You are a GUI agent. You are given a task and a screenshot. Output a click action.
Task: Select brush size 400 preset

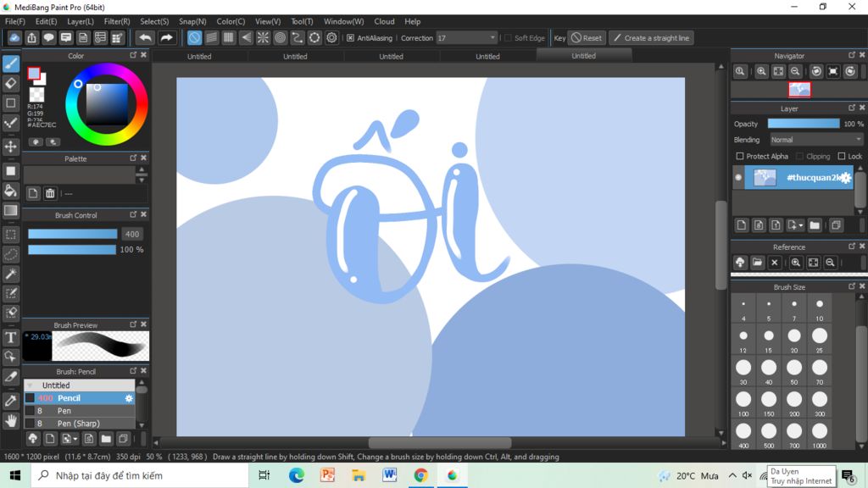point(743,435)
